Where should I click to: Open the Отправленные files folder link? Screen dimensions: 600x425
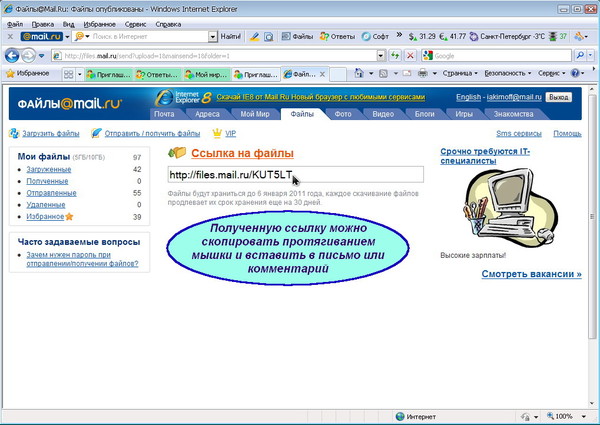(51, 193)
